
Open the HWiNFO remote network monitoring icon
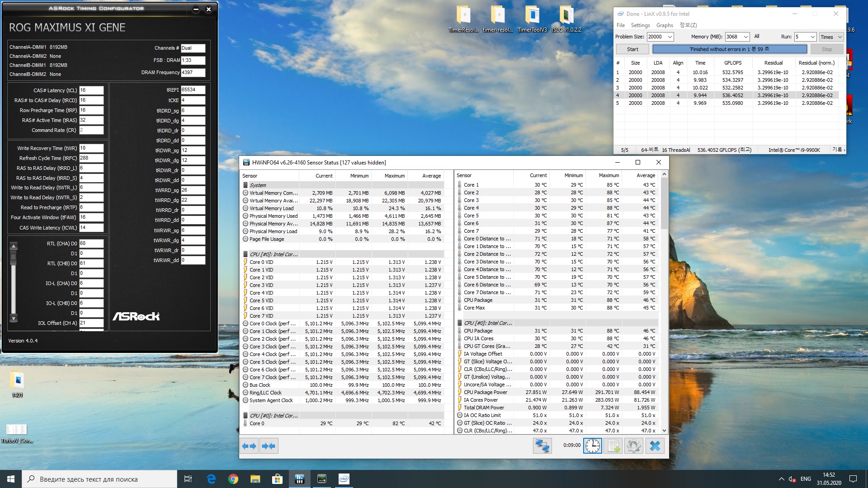pos(542,446)
